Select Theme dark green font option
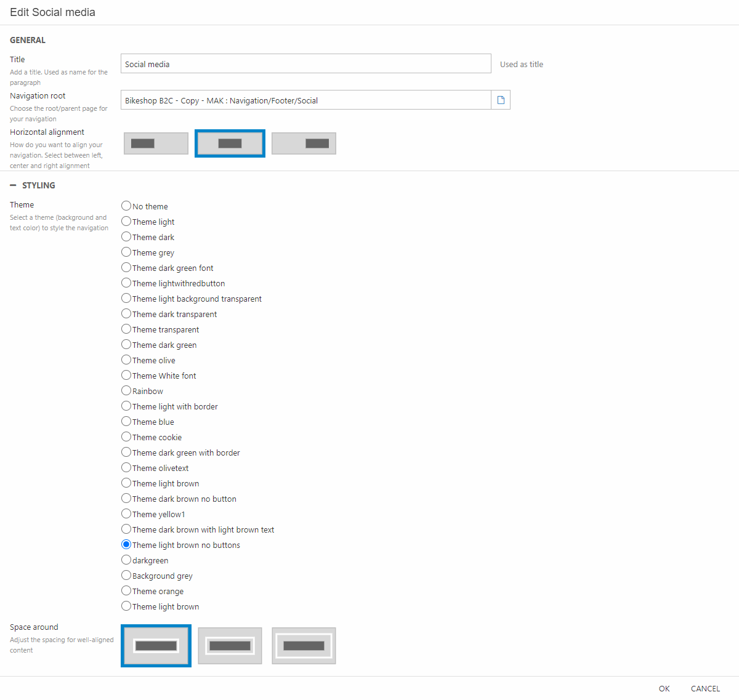Screen dimensions: 739x700 [126, 268]
